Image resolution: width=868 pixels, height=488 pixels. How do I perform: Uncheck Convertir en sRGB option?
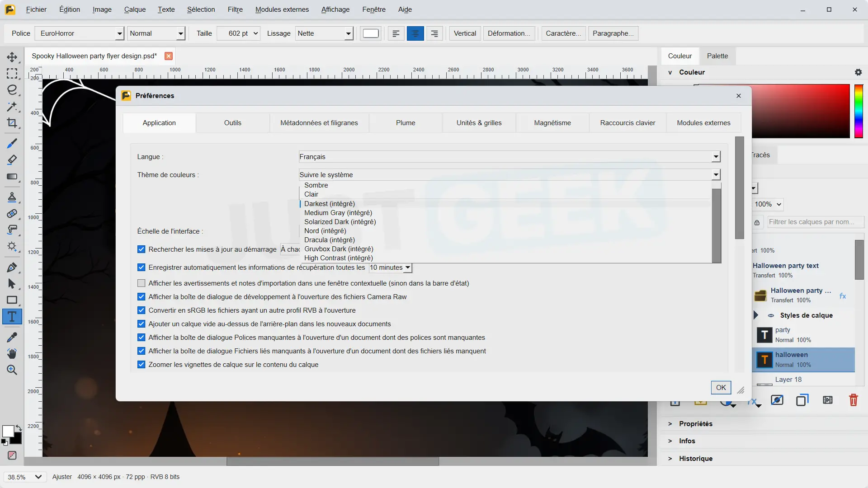coord(142,310)
